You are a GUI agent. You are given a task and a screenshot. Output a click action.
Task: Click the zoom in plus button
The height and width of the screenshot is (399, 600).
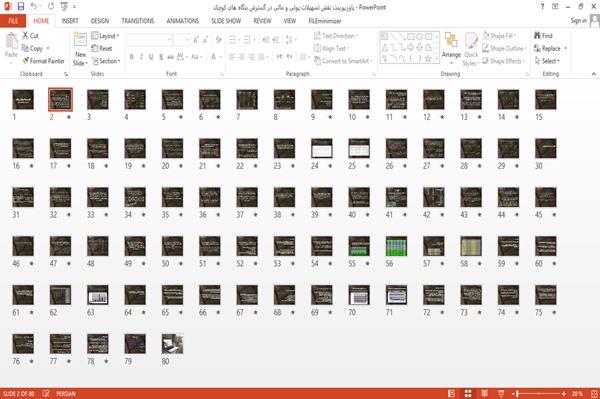click(x=564, y=394)
